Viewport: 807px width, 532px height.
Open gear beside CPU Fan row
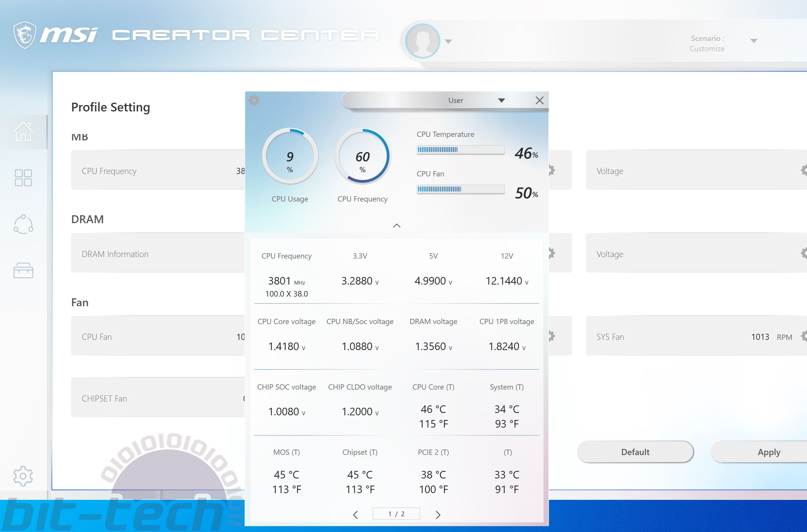pos(552,336)
